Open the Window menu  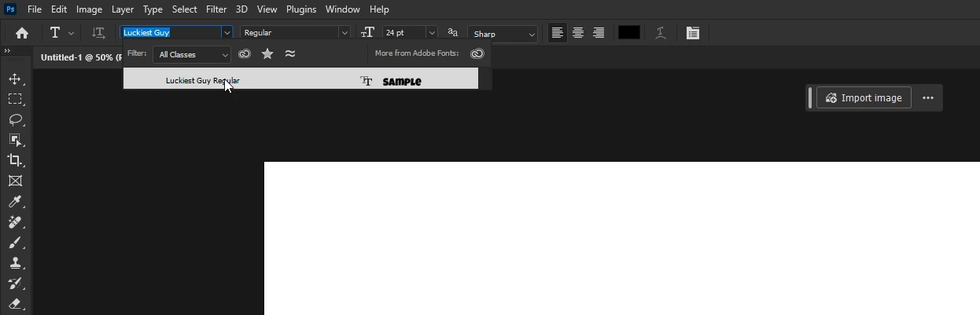tap(342, 9)
